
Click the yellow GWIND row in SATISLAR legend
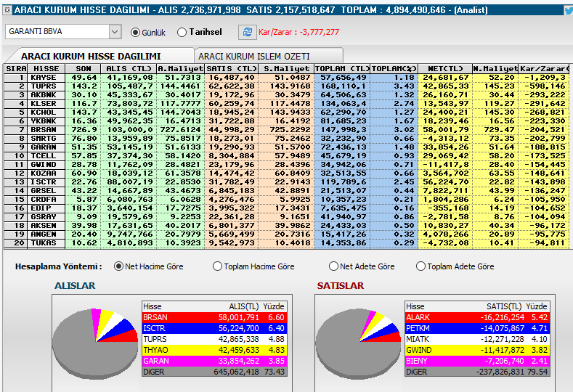pyautogui.click(x=477, y=350)
